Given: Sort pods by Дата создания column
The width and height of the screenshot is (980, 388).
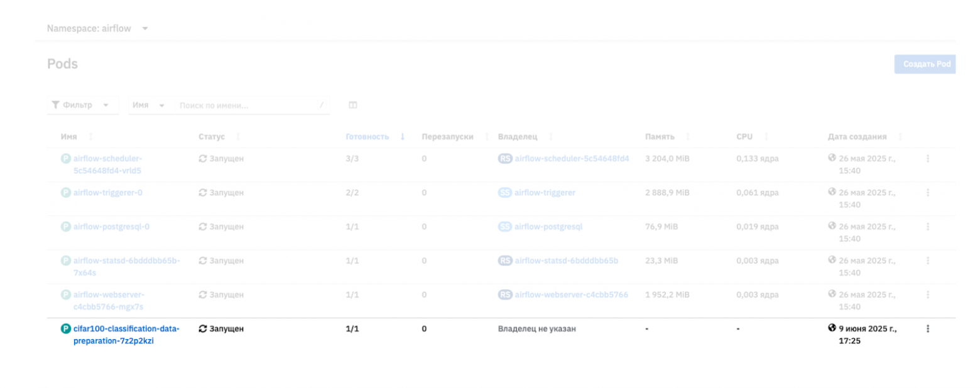Looking at the screenshot, I should [857, 137].
